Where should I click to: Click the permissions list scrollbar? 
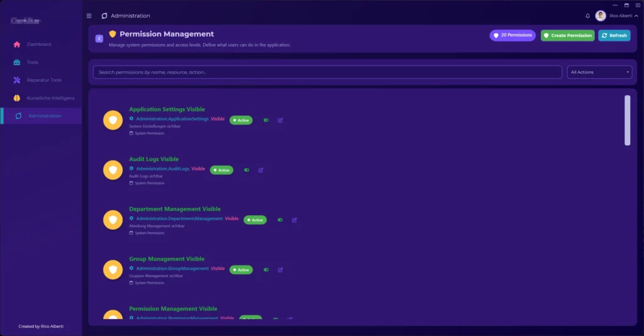[627, 120]
